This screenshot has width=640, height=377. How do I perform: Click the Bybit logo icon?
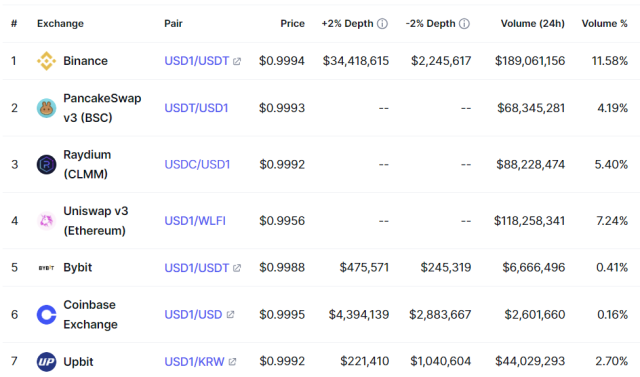[47, 268]
